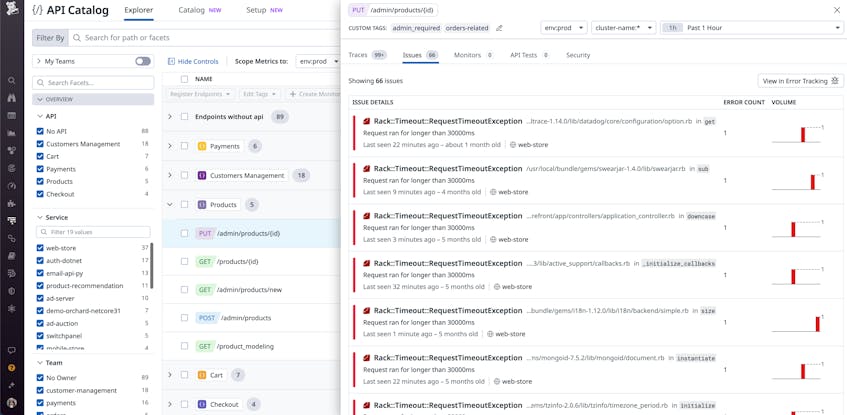This screenshot has height=415, width=847.
Task: Click the Datadog logo in the sidebar
Action: coord(12,9)
